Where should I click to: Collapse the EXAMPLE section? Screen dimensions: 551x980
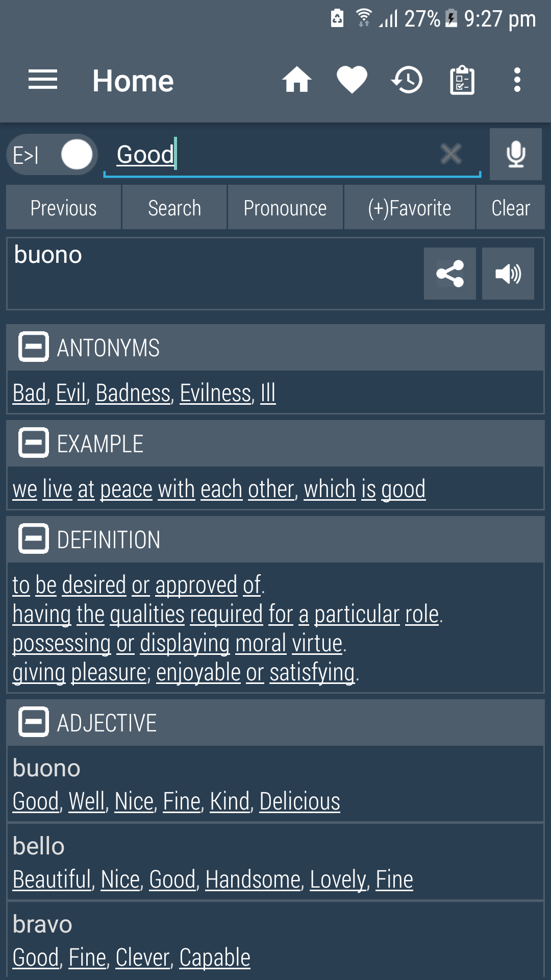pos(34,443)
